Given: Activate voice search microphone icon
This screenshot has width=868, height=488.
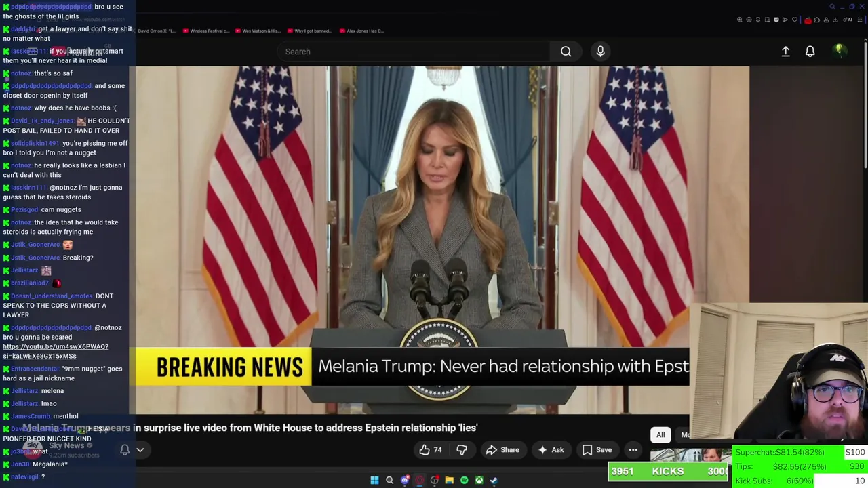Looking at the screenshot, I should [600, 52].
